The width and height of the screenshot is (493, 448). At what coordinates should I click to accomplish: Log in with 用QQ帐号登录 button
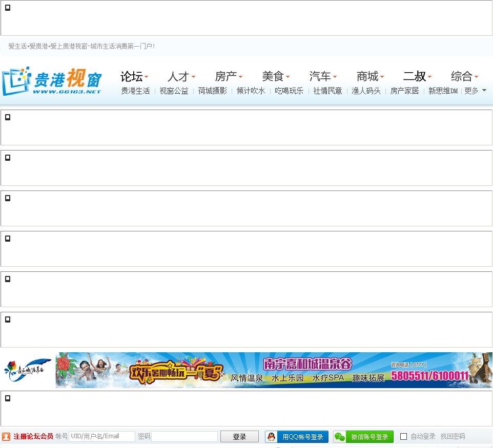click(x=297, y=437)
